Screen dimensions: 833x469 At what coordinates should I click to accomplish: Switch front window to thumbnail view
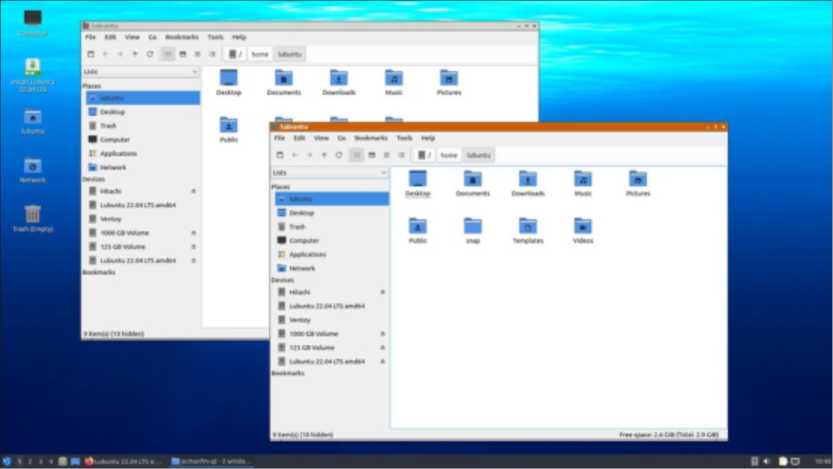(x=372, y=155)
